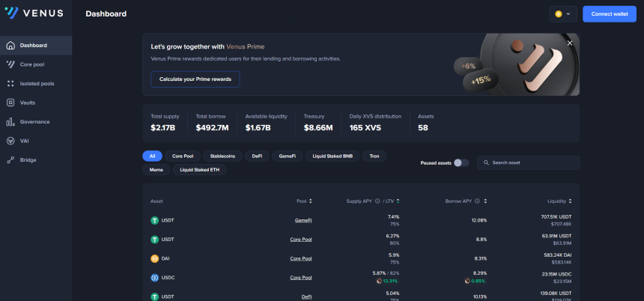Click the Connect wallet button
Viewport: 644px width, 301px height.
click(610, 14)
